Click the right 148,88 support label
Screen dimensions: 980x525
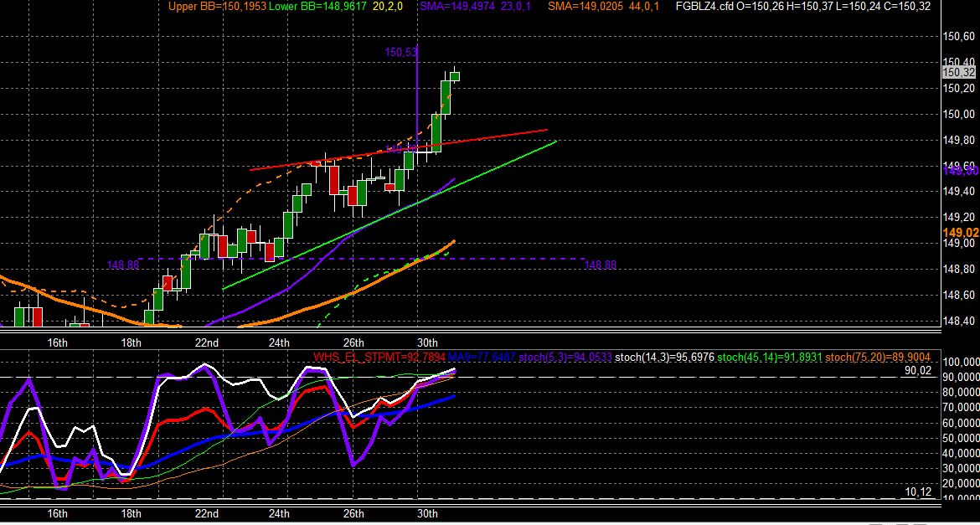(600, 265)
